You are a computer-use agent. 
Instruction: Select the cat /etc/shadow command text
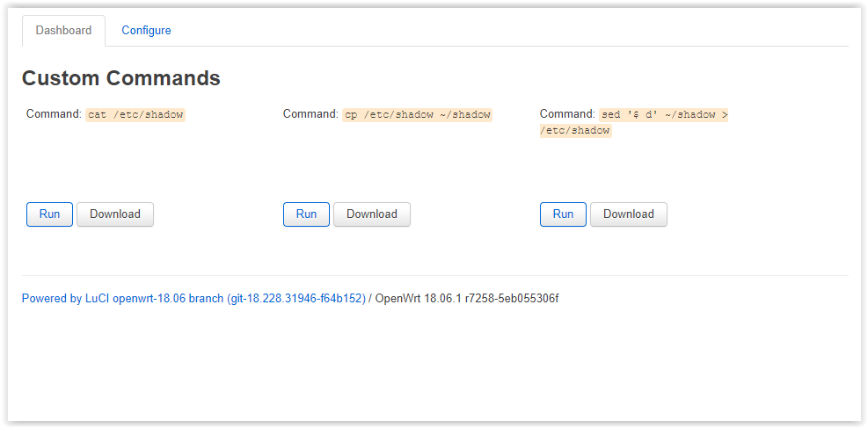(135, 114)
